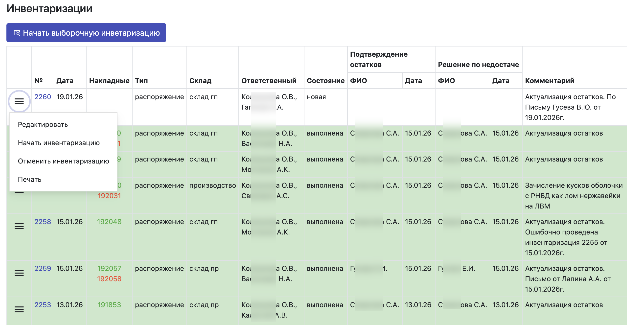Open the row menu icon for inventory 2259
Screen dimensions: 644x325
pos(19,273)
